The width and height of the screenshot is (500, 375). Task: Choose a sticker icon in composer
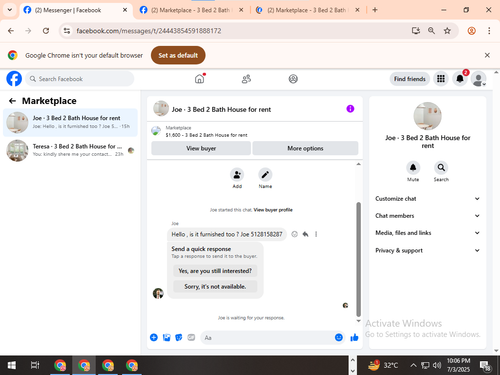[179, 337]
